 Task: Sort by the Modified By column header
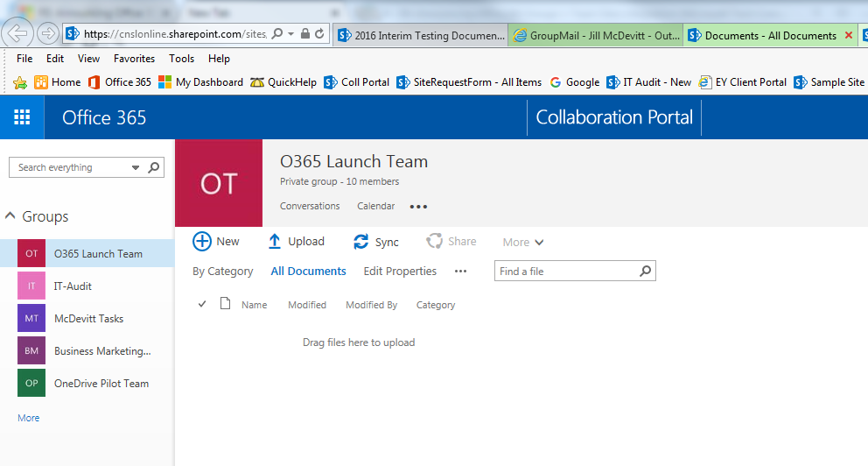[x=372, y=305]
